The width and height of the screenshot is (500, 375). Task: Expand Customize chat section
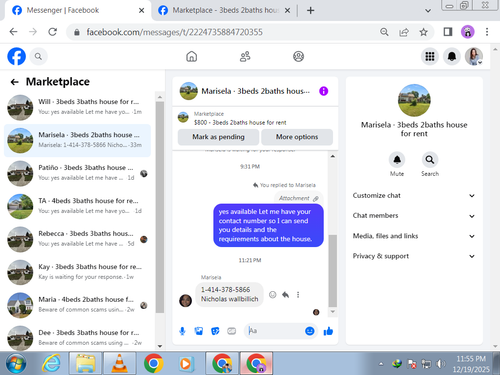pyautogui.click(x=414, y=196)
